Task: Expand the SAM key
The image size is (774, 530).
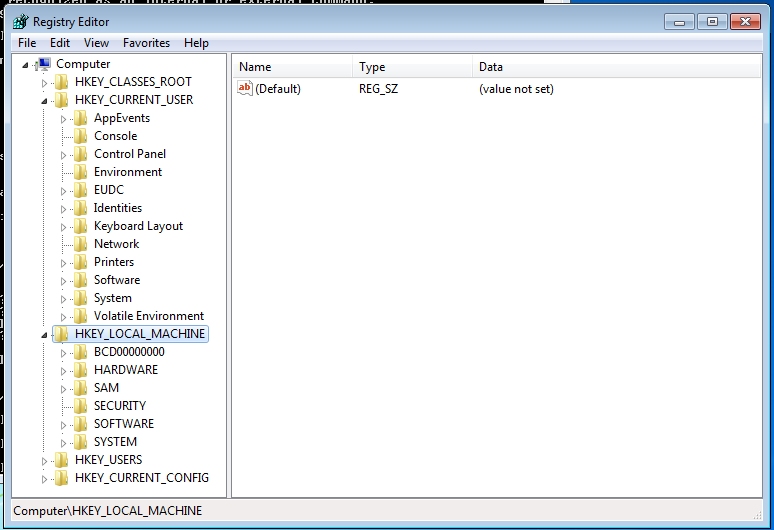Action: point(63,389)
